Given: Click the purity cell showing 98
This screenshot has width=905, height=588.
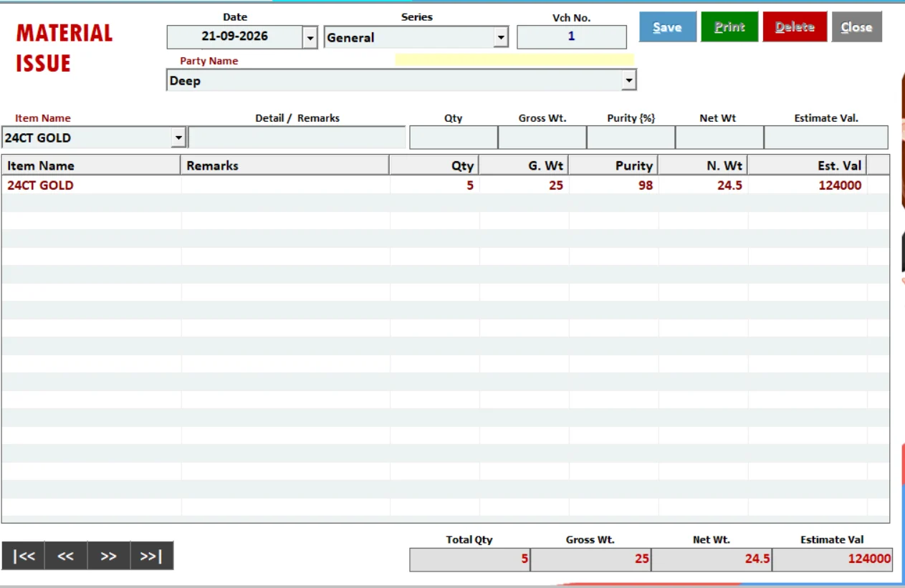Looking at the screenshot, I should tap(614, 185).
